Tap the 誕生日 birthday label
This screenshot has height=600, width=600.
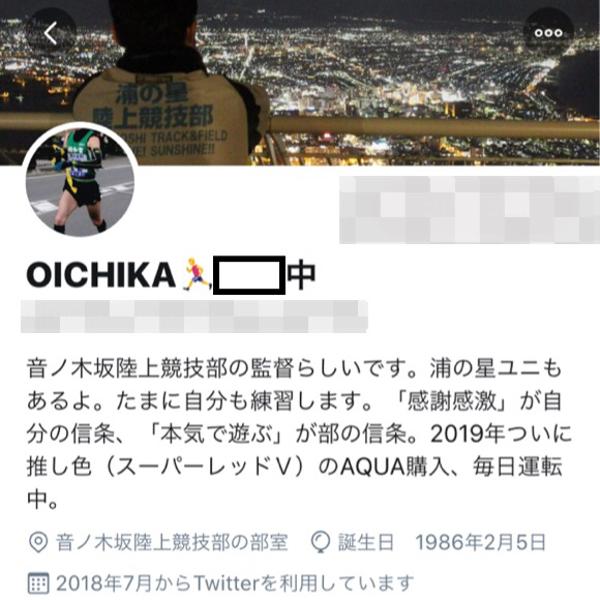366,542
